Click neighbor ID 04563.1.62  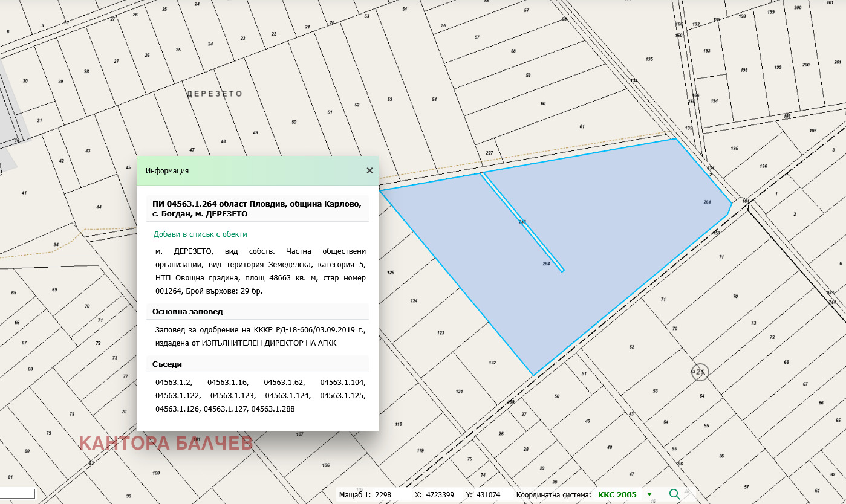pyautogui.click(x=285, y=383)
